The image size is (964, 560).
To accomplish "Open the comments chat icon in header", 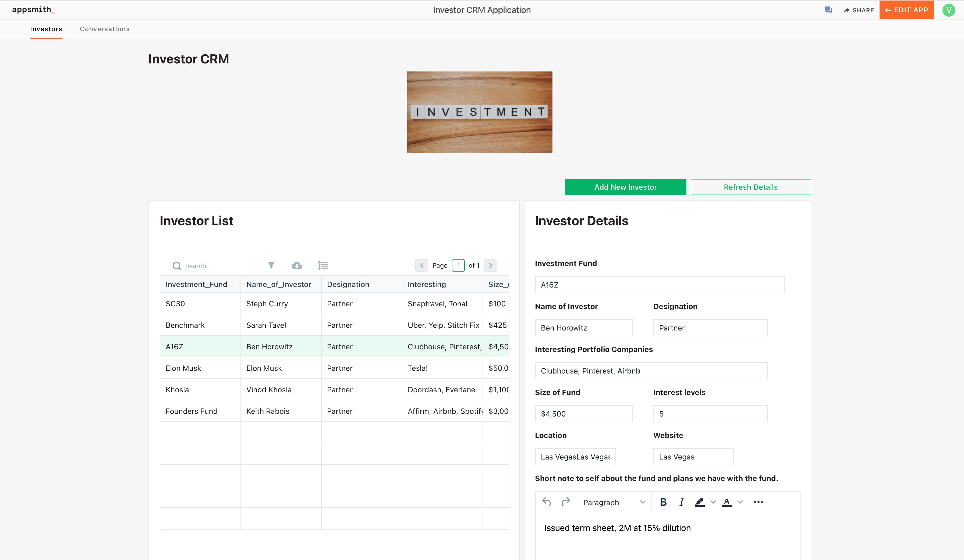I will point(828,10).
